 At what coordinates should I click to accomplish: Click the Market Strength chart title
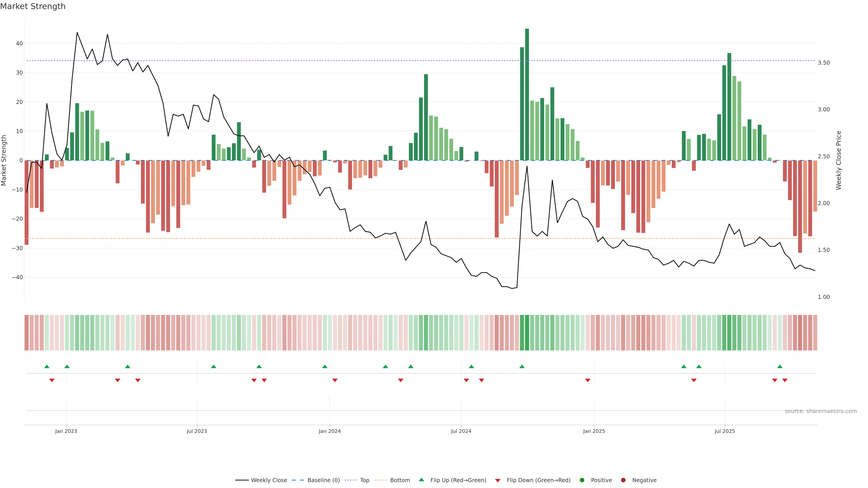point(33,6)
